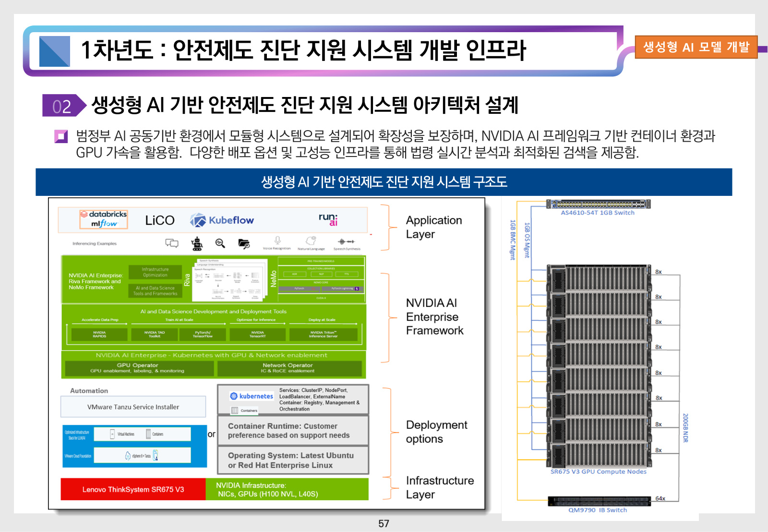The image size is (768, 532).
Task: Click the run:ai logo
Action: point(329,220)
